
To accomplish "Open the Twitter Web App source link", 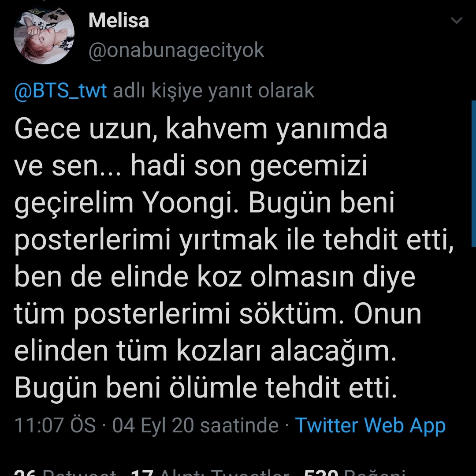I will coord(370,426).
